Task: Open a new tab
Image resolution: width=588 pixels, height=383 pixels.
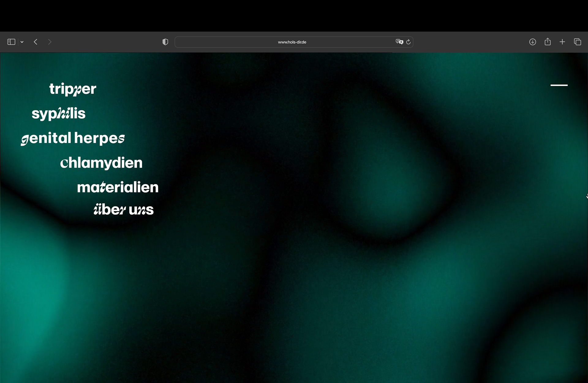Action: coord(562,42)
